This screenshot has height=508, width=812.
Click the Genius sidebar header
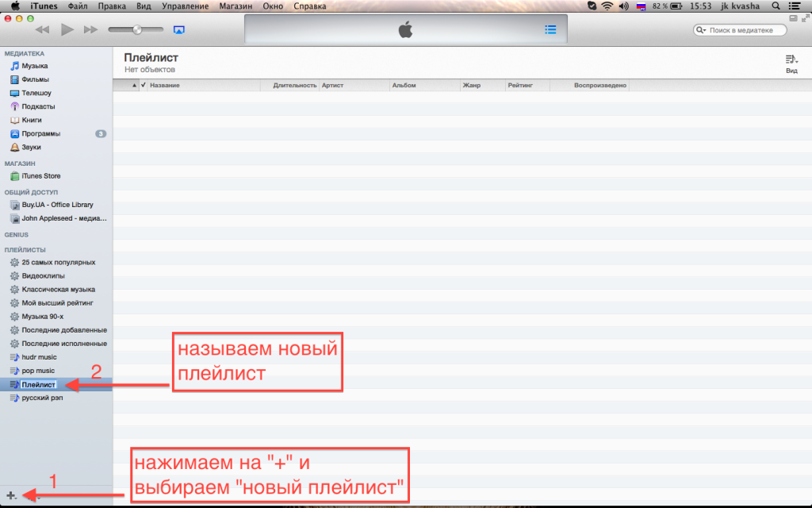point(17,235)
